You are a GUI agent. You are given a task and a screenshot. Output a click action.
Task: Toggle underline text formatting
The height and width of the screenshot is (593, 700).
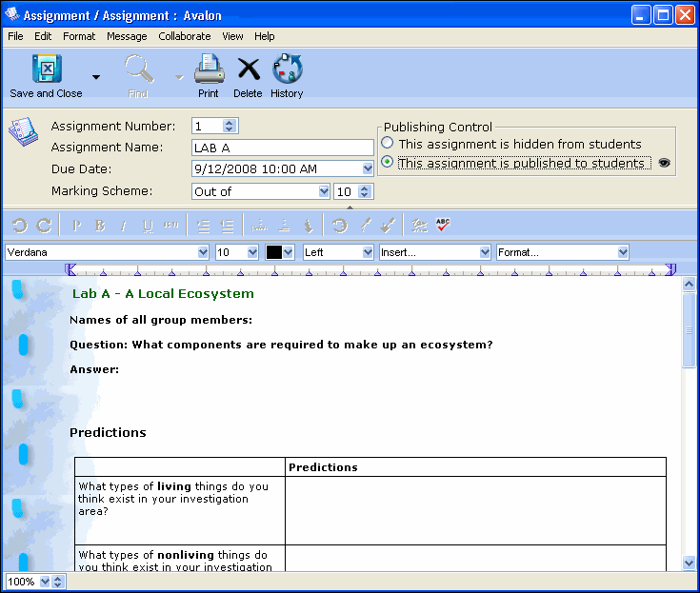point(148,226)
